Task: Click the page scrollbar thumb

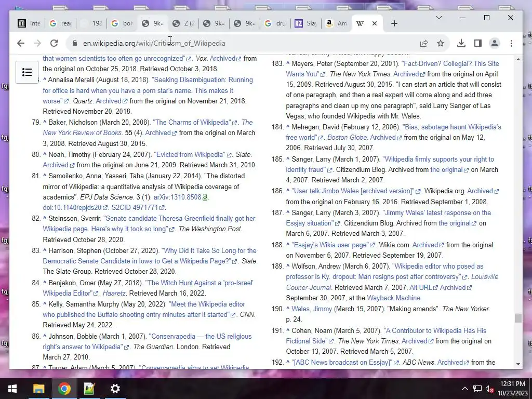Action: [518, 318]
